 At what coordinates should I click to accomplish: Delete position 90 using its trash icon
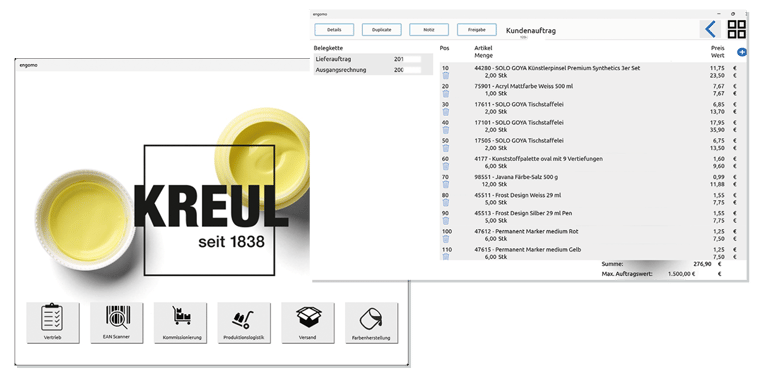(446, 221)
